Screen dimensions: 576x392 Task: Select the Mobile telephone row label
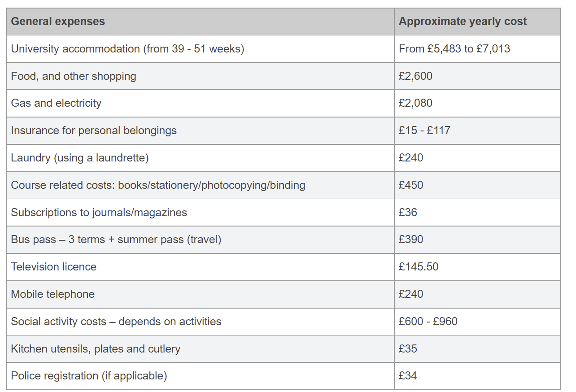[53, 294]
